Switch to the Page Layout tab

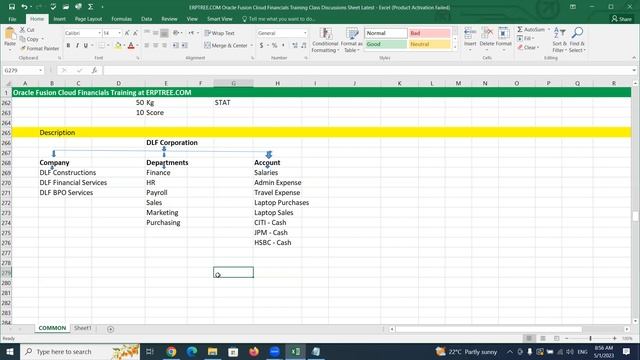tap(88, 19)
